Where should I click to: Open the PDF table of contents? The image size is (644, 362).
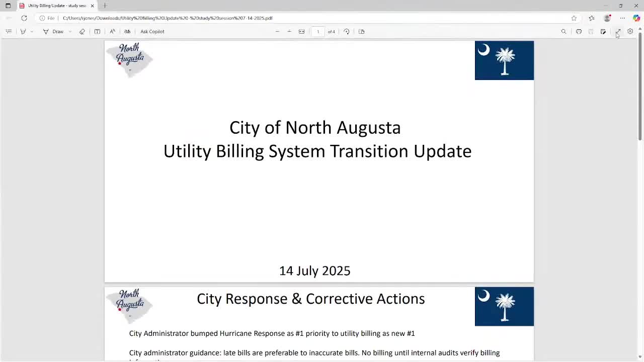point(9,31)
